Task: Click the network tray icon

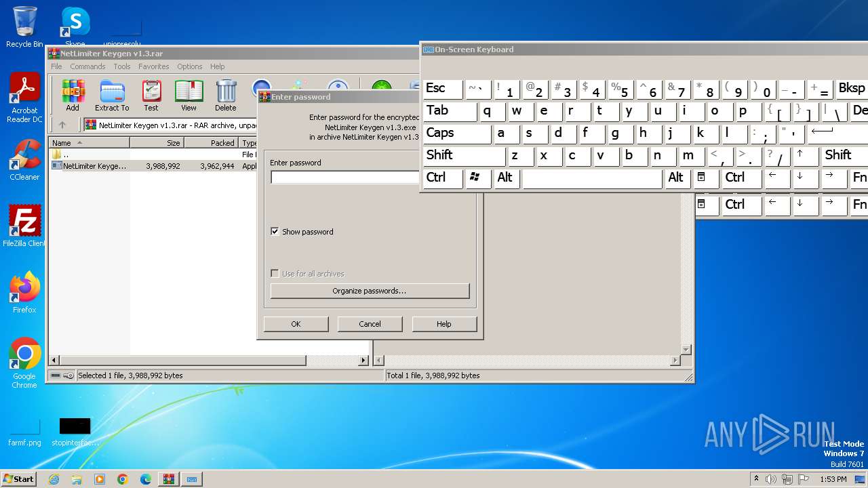Action: coord(787,479)
